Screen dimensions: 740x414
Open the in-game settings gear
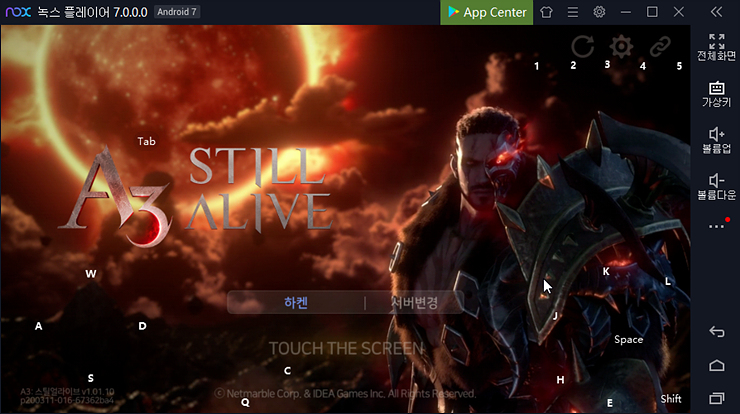pos(621,46)
